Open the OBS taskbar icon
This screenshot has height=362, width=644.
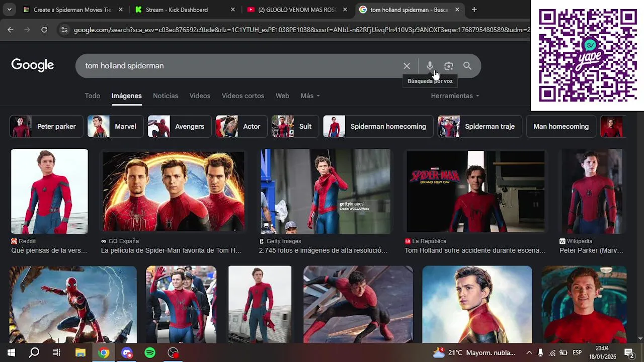(x=173, y=353)
